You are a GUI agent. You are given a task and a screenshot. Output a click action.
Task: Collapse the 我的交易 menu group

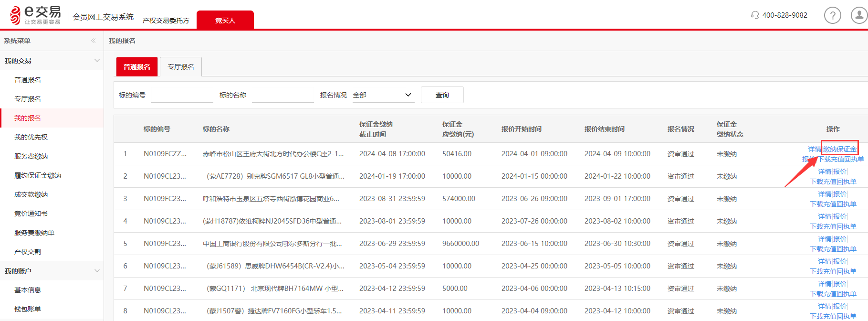point(97,61)
